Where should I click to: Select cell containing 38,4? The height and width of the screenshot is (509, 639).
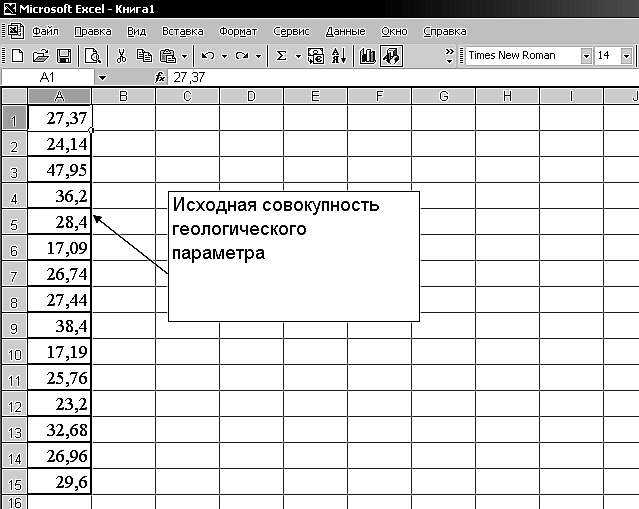pos(59,326)
